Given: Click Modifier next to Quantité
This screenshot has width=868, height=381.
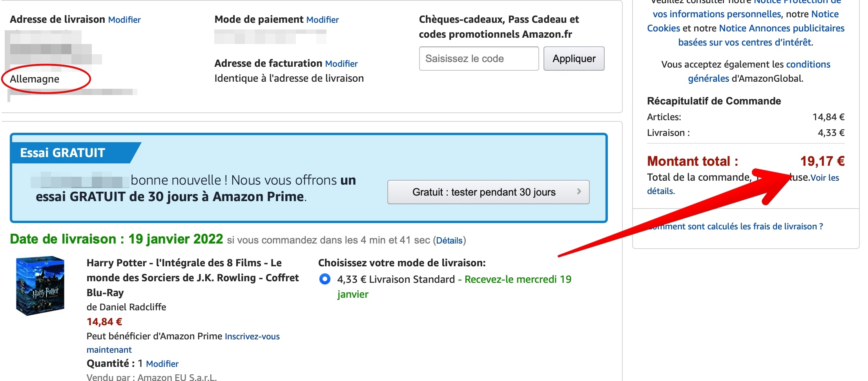Looking at the screenshot, I should click(162, 364).
